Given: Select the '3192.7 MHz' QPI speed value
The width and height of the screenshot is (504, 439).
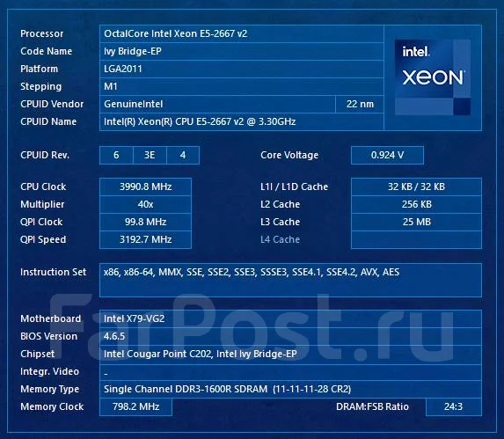Looking at the screenshot, I should click(x=146, y=240).
